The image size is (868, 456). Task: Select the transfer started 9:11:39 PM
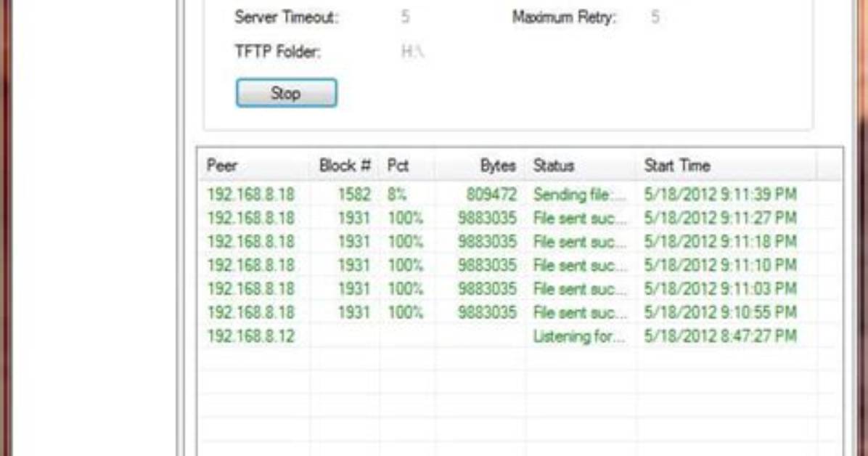click(x=519, y=195)
